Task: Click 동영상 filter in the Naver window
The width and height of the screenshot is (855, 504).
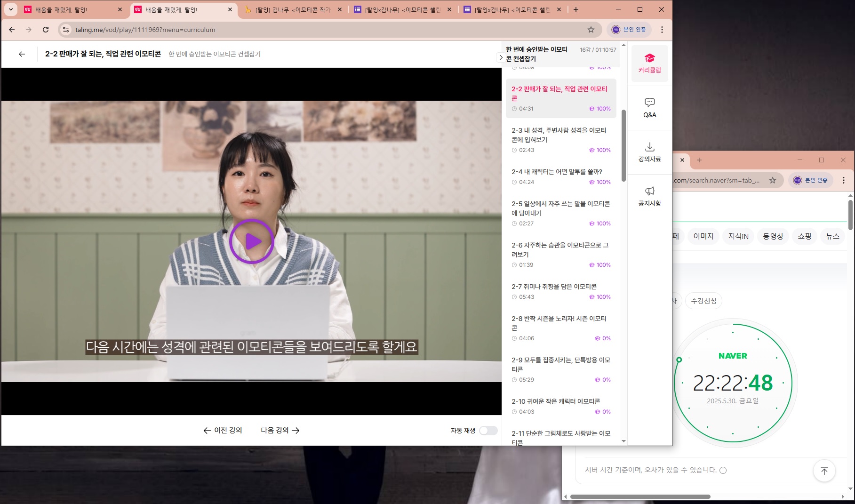Action: [773, 236]
